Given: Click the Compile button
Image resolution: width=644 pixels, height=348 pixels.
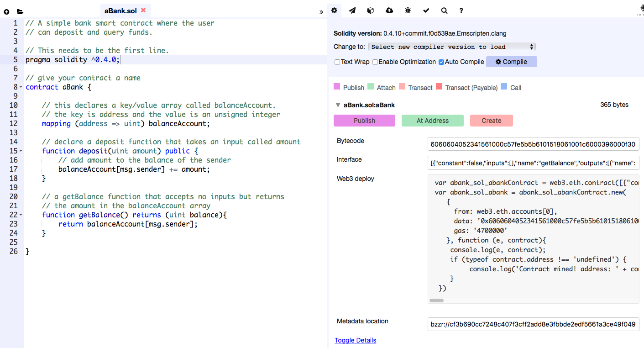Looking at the screenshot, I should coord(512,62).
